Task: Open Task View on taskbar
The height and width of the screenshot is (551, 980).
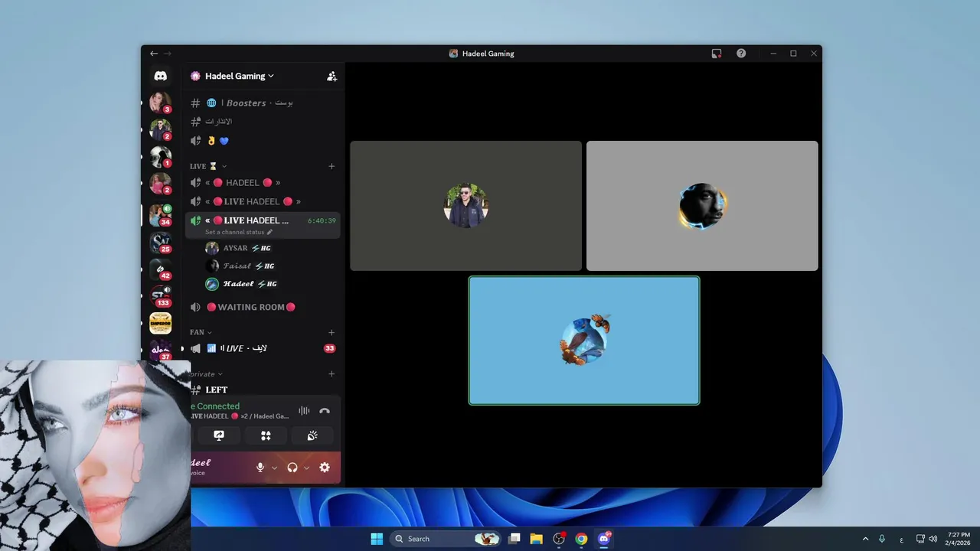Action: point(514,539)
